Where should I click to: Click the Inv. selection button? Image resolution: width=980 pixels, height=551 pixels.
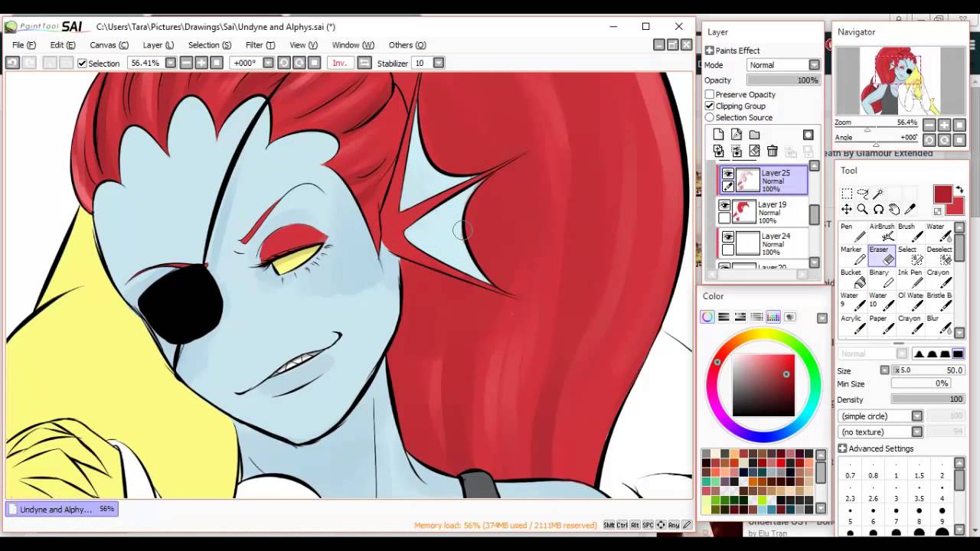[340, 63]
